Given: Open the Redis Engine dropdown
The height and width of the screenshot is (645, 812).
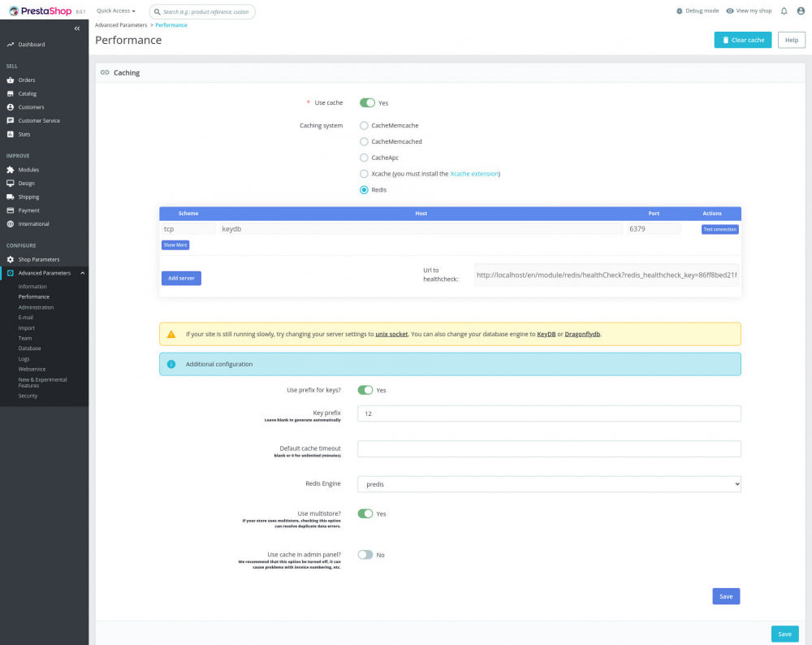Looking at the screenshot, I should coord(549,484).
